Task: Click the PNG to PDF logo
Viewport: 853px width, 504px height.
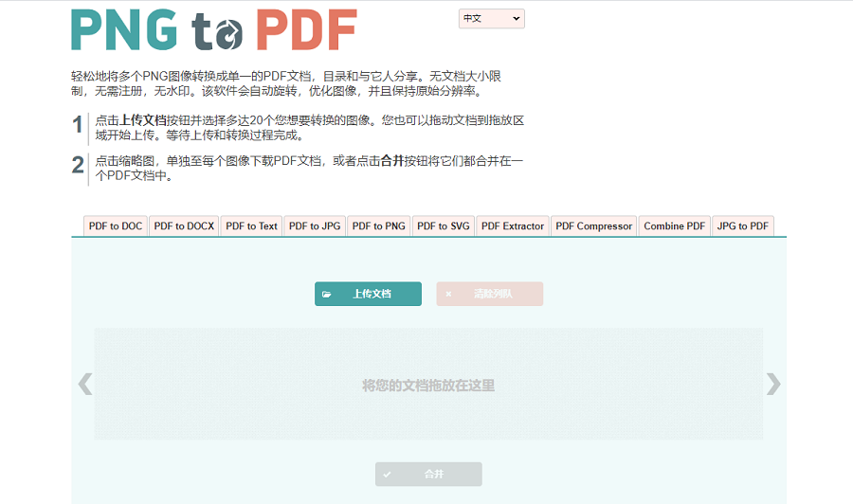Action: coord(214,30)
